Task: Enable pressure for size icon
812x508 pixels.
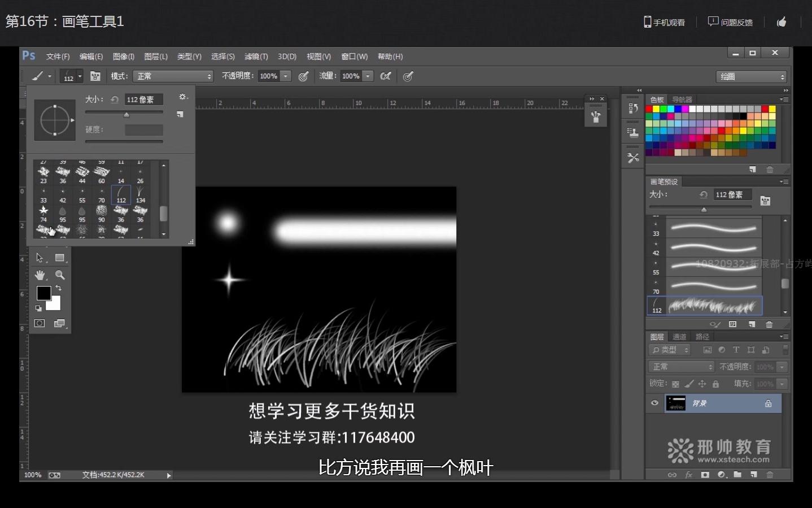Action: coord(408,76)
